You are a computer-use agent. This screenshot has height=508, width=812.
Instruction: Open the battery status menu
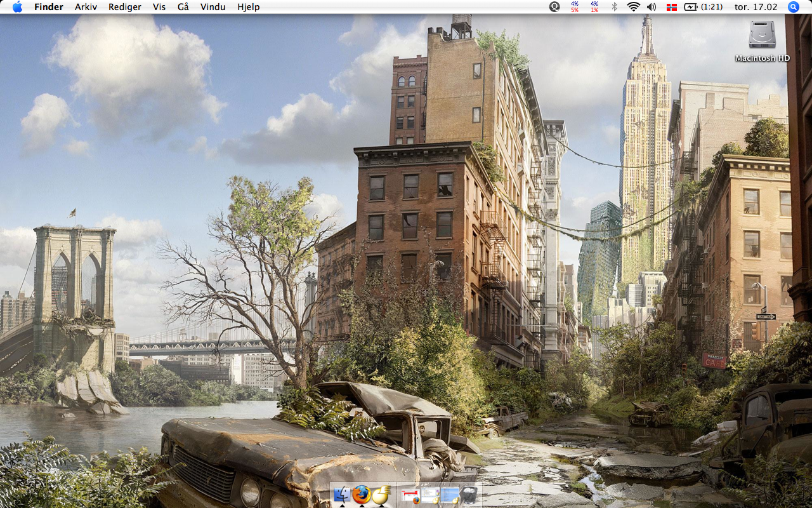click(691, 7)
